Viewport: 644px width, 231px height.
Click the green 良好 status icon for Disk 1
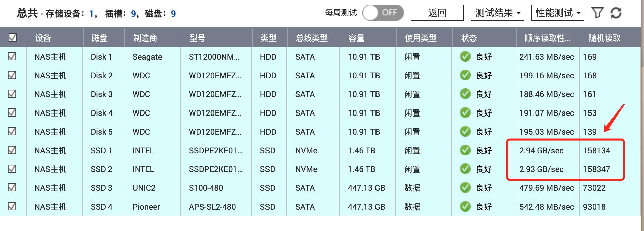465,57
